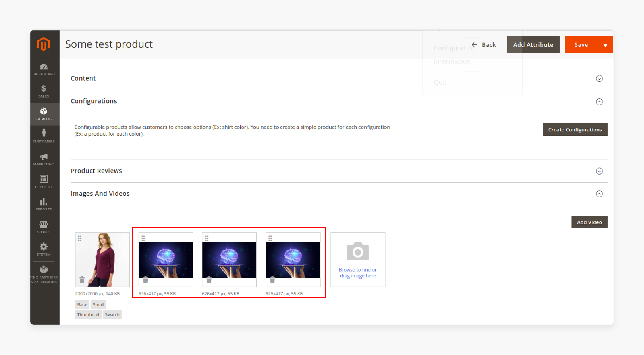
Task: Expand the Content section
Action: click(x=599, y=78)
